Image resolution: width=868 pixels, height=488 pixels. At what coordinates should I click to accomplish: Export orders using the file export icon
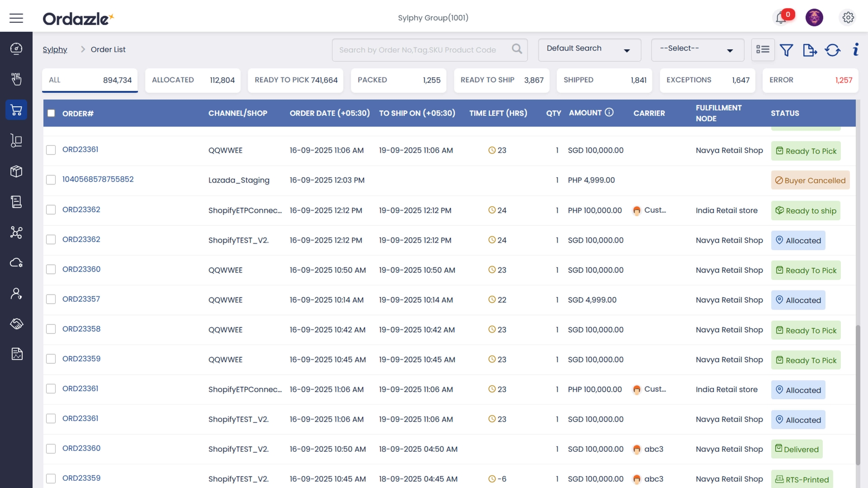tap(810, 50)
